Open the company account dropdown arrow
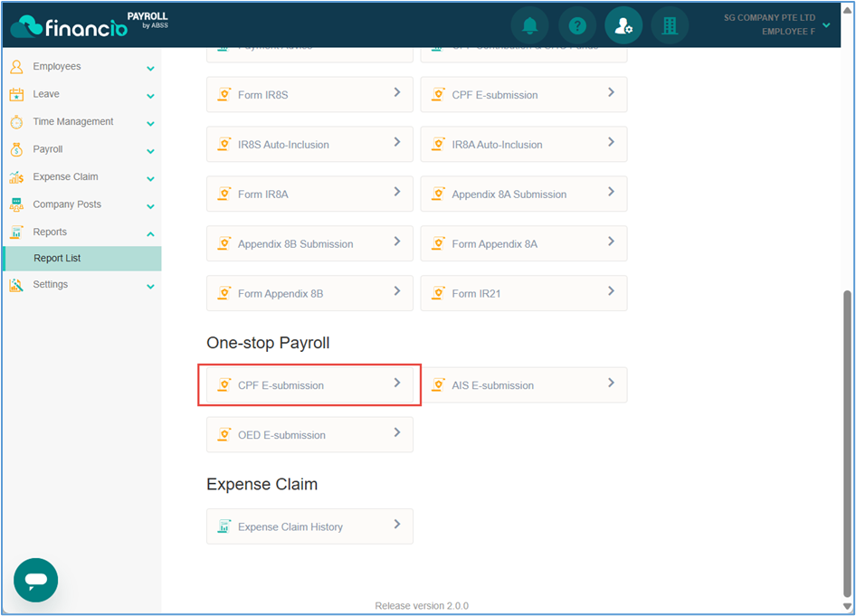Screen dimensions: 856x616 [826, 25]
